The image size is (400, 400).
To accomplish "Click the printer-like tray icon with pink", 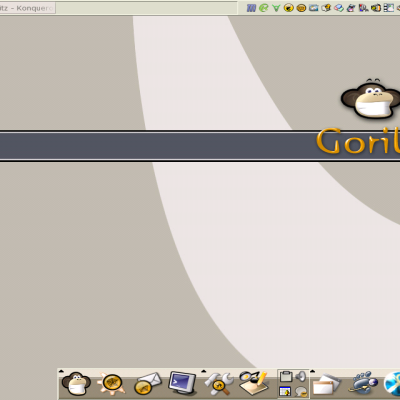I will tap(351, 8).
